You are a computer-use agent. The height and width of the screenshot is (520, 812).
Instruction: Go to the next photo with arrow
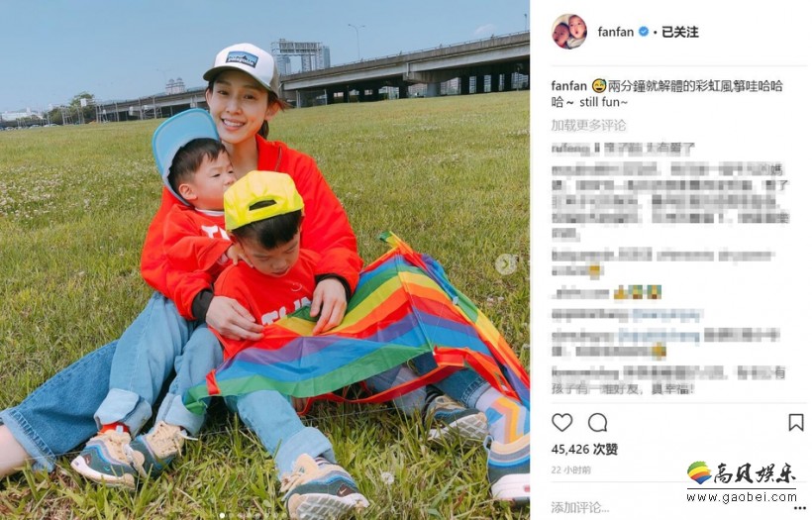pos(504,264)
